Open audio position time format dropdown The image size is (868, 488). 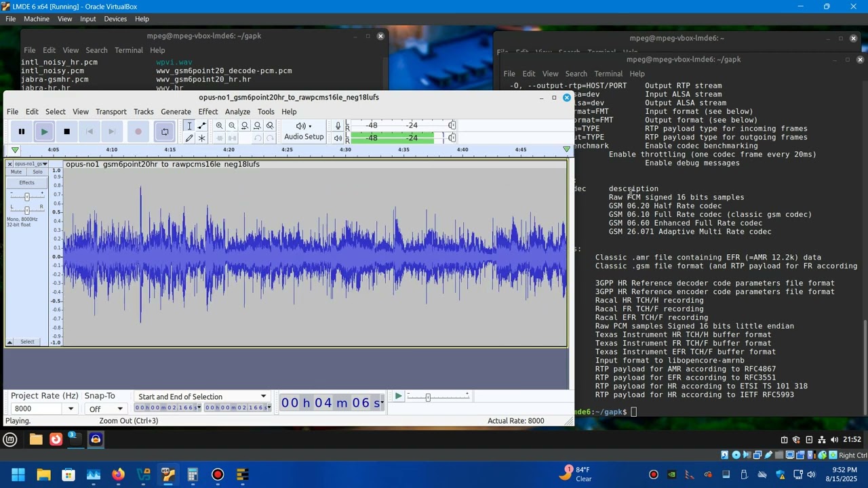tap(382, 403)
